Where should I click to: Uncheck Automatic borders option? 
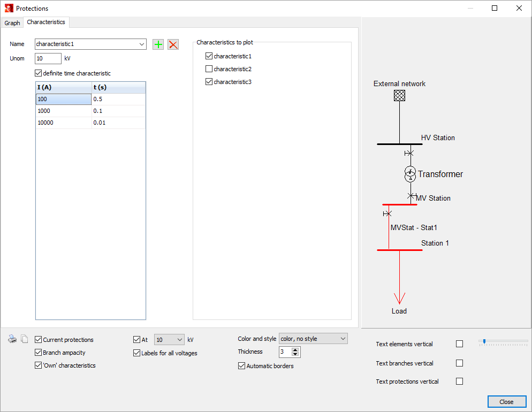tap(241, 366)
